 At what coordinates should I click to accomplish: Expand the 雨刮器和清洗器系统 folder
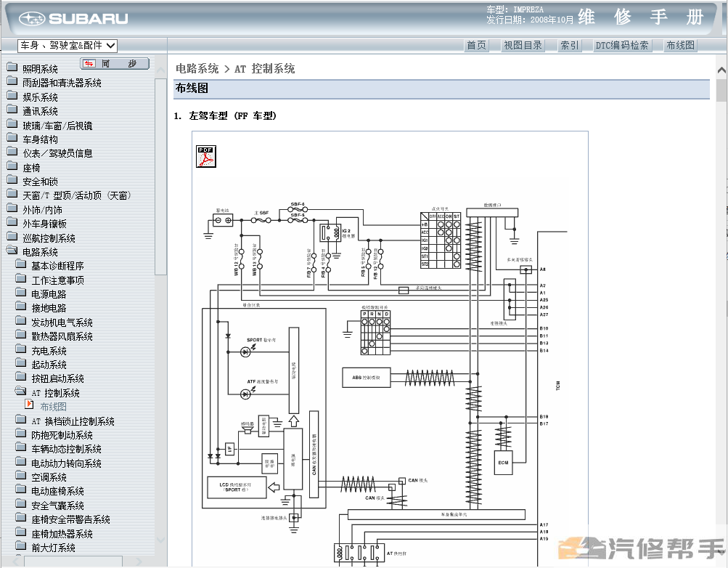click(x=12, y=81)
